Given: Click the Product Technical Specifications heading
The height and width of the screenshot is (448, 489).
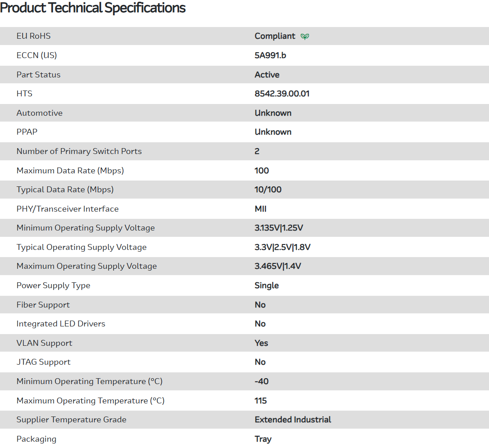Looking at the screenshot, I should click(93, 8).
